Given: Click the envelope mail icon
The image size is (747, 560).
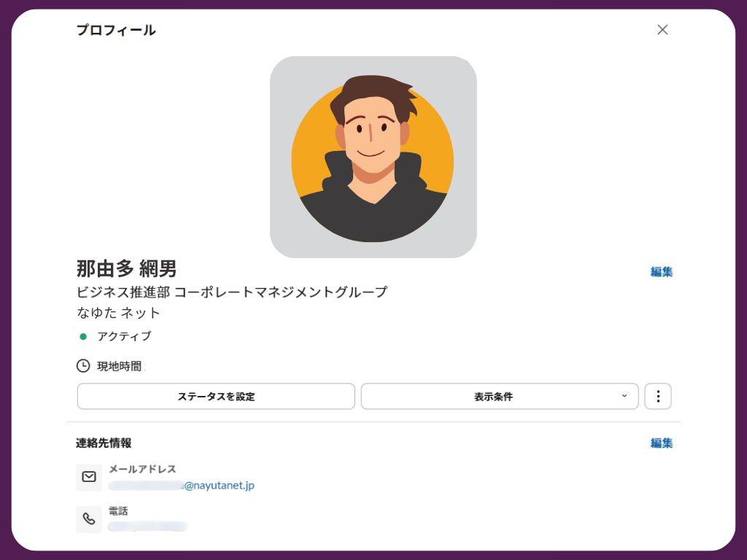Looking at the screenshot, I should click(x=89, y=477).
